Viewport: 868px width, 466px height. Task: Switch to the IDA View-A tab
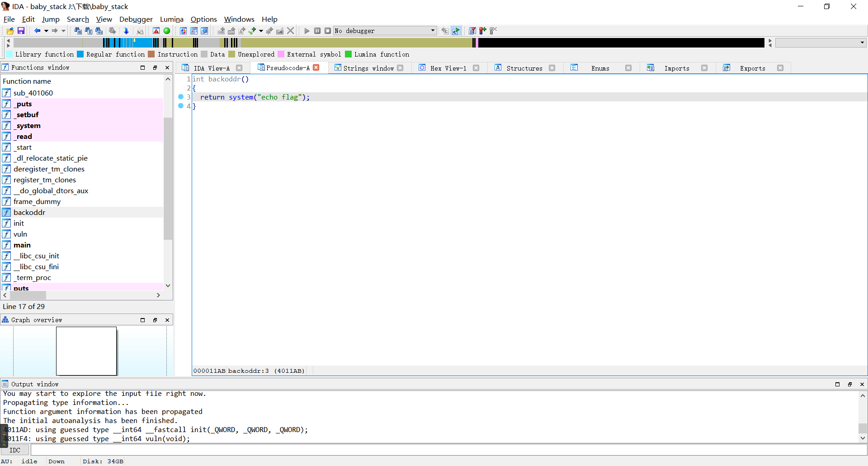212,68
